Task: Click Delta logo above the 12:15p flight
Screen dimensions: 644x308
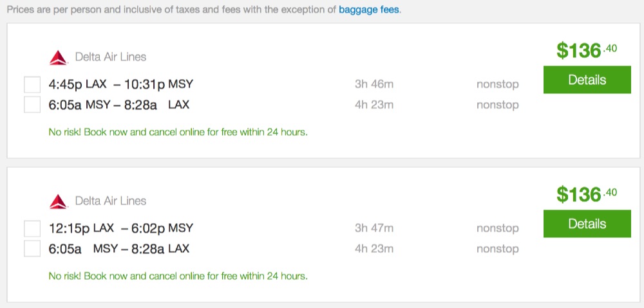Action: tap(58, 201)
